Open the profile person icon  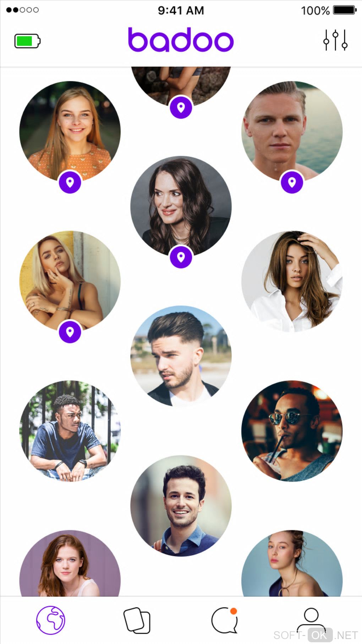[311, 620]
